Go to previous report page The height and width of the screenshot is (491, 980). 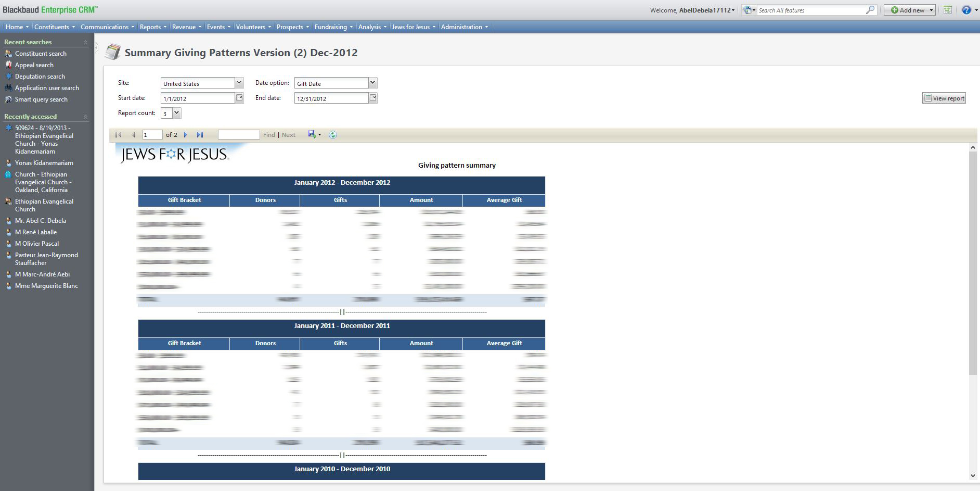click(133, 135)
